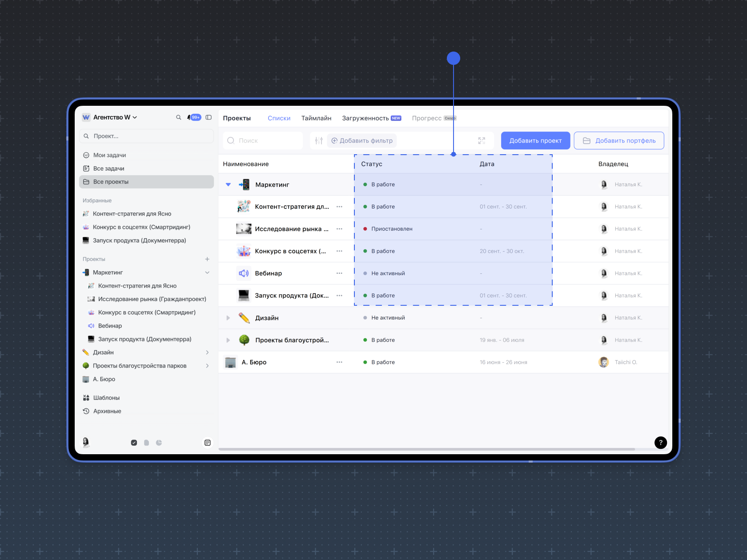The width and height of the screenshot is (747, 560).
Task: Expand Проекты благоустройства парков in sidebar
Action: coord(207,366)
